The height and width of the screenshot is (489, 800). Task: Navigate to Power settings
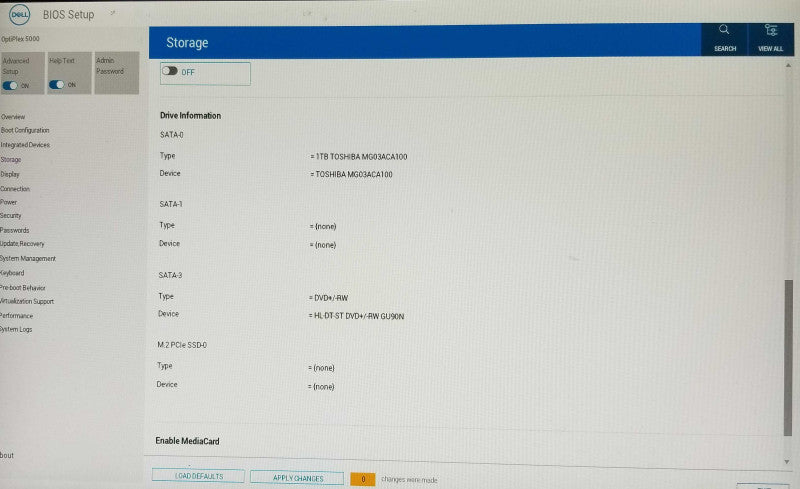click(9, 202)
